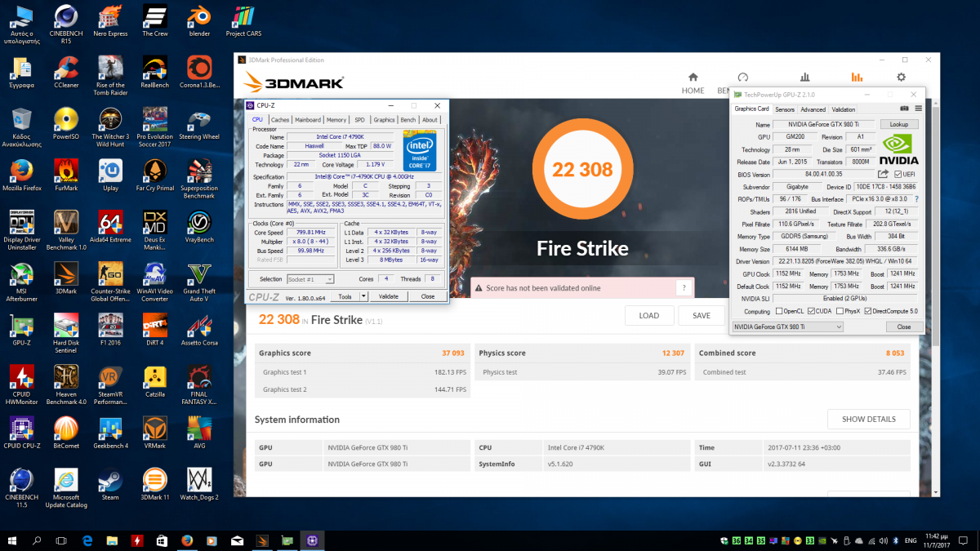Switch to the Bench tab in CPU-Z
Screen dimensions: 980x551
pos(408,120)
